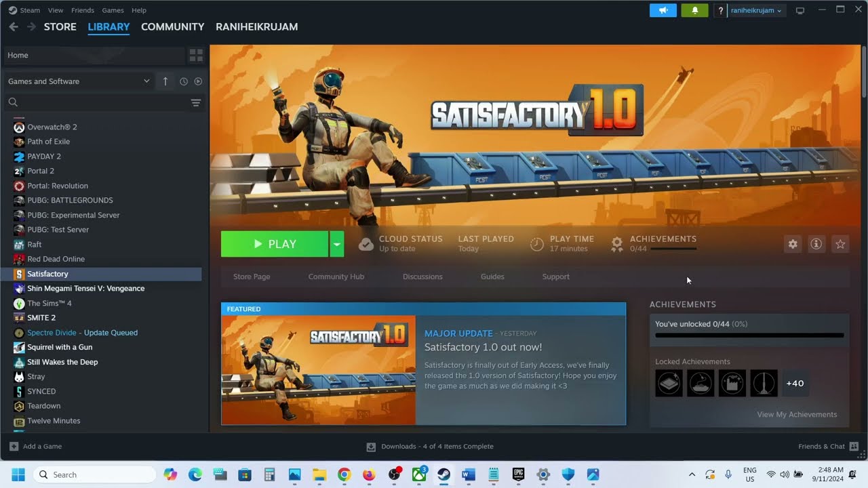The image size is (868, 488).
Task: Open Microsoft Word from the taskbar
Action: pyautogui.click(x=469, y=474)
